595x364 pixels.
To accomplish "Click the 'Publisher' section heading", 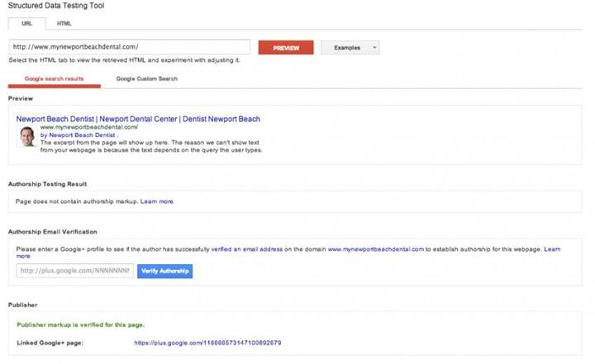I will (x=23, y=305).
